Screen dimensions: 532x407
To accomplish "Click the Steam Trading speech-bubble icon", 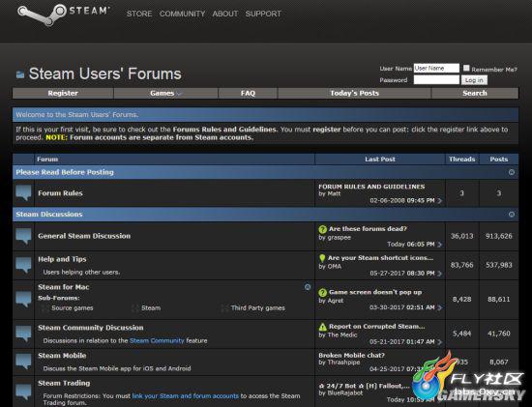I will [23, 392].
